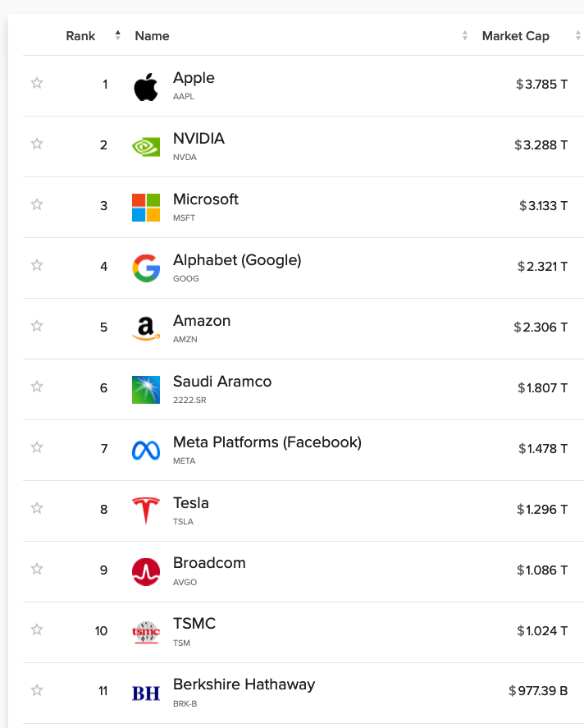Click the Market Cap column header
The image size is (584, 728).
pos(515,36)
